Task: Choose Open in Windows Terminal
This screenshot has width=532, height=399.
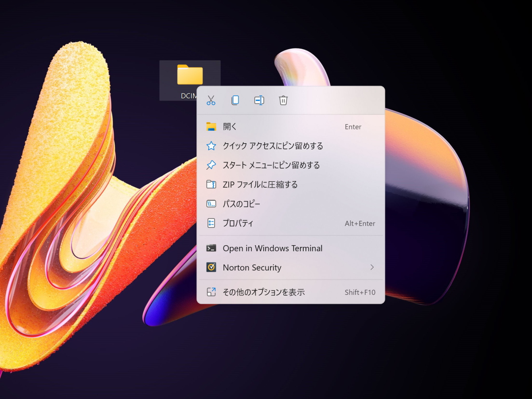Action: point(291,248)
